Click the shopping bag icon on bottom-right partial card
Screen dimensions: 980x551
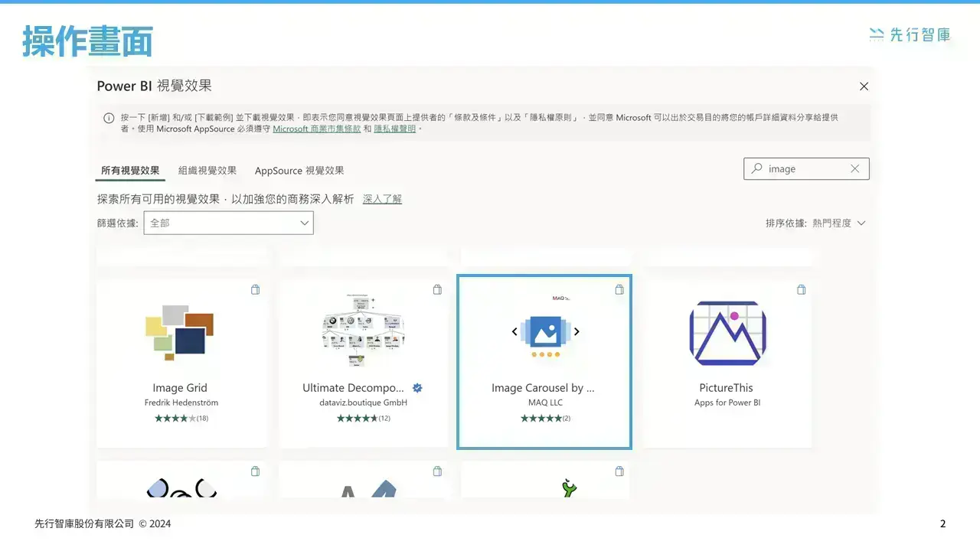tap(619, 471)
